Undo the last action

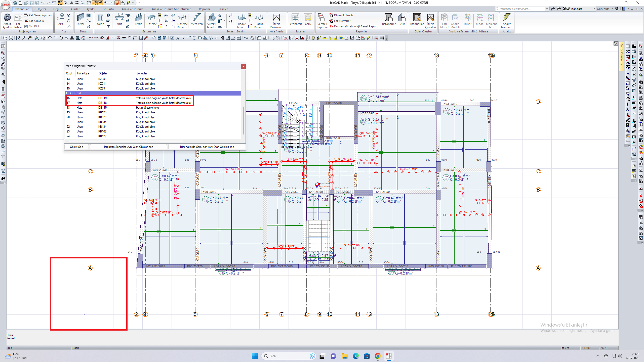tap(43, 3)
